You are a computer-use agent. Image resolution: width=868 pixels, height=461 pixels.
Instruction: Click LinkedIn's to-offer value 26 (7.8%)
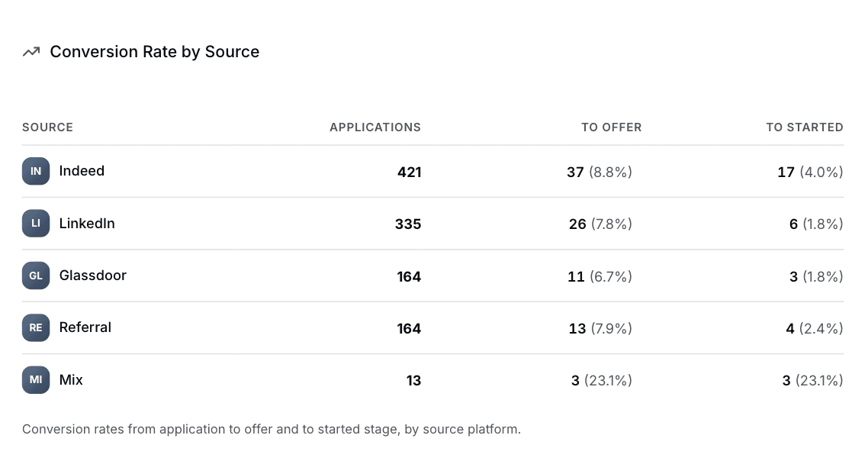click(x=600, y=224)
